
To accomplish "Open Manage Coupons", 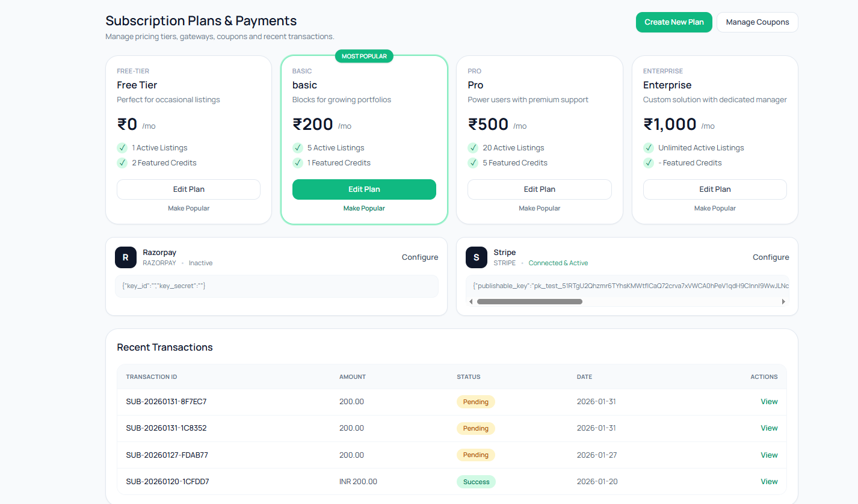I will 757,22.
